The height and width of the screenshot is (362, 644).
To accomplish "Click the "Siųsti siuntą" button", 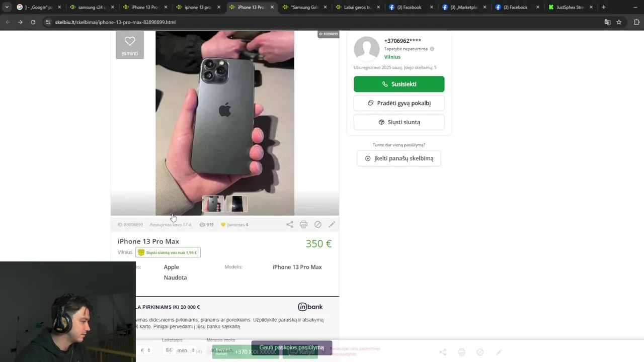I will click(x=399, y=122).
